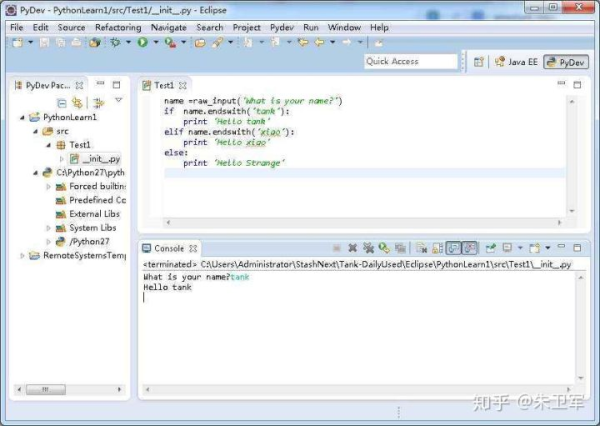Click the Quick Access search field
Screen dimensions: 600x426
click(411, 61)
